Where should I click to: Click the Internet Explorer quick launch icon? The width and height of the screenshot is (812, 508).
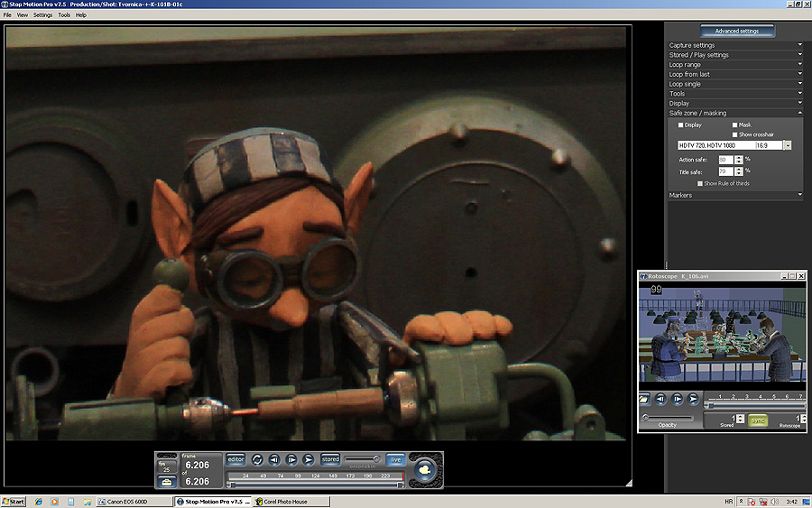click(x=38, y=502)
